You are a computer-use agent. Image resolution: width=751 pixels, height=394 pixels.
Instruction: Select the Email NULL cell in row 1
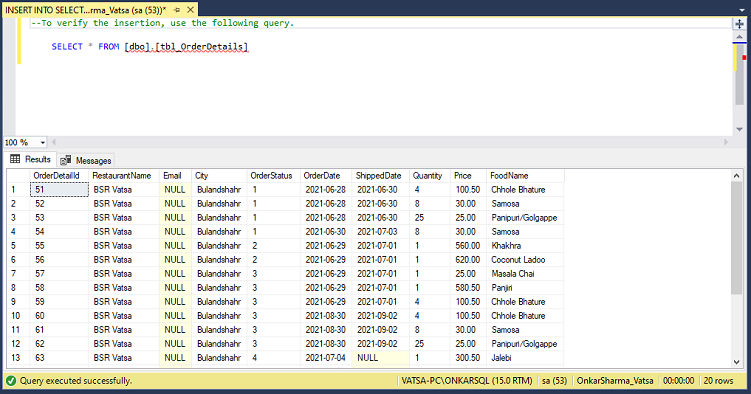coord(175,190)
